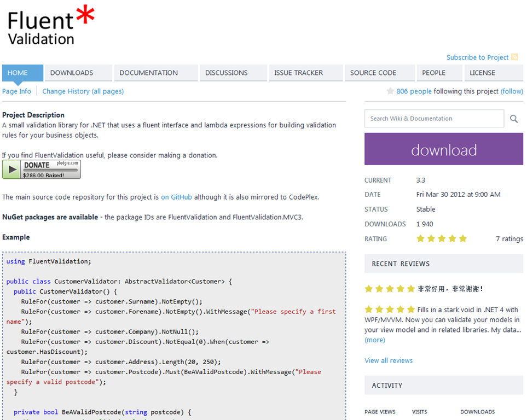Open the PEOPLE tab
The image size is (527, 420).
439,73
